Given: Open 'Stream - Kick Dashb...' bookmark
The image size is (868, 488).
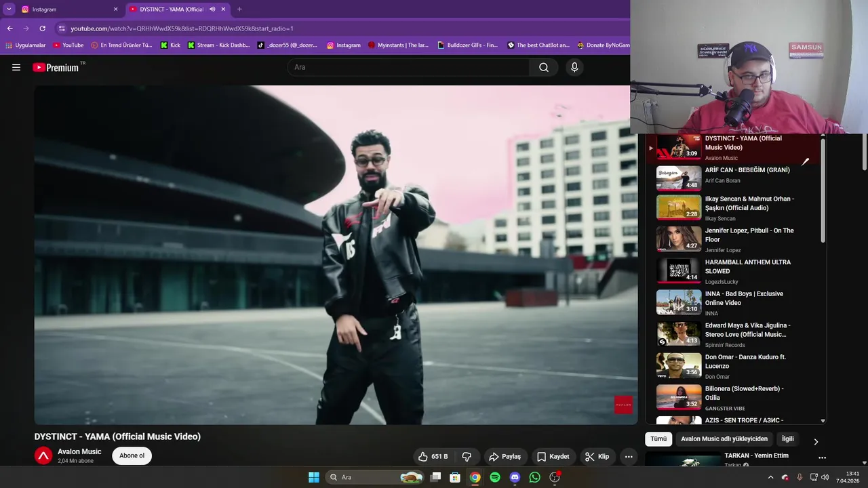Looking at the screenshot, I should pos(218,45).
